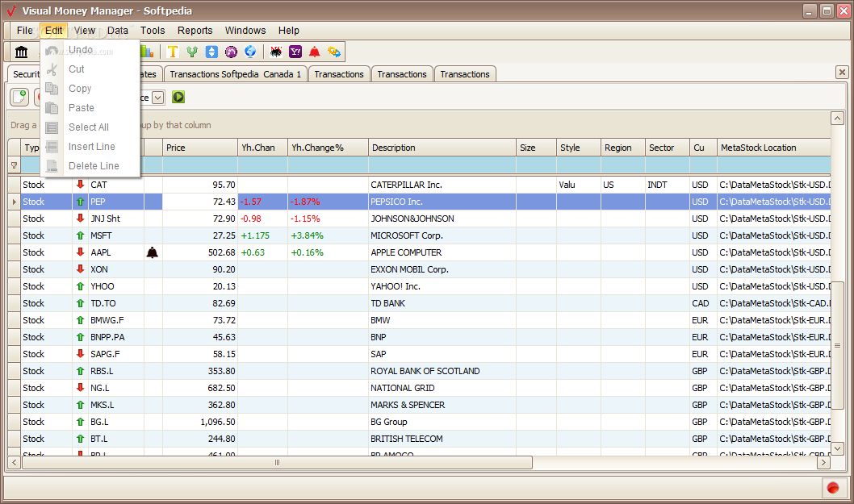The image size is (854, 504).
Task: Click the filter funnel icon in filter row
Action: (x=15, y=165)
